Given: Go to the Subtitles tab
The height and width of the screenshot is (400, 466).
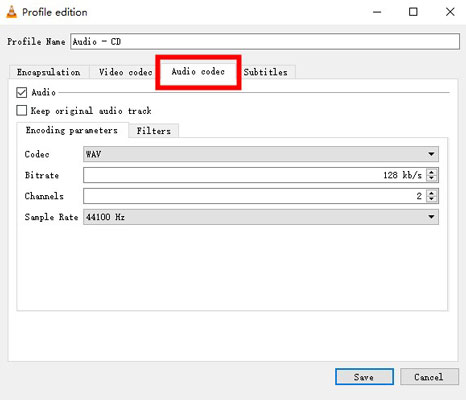Looking at the screenshot, I should coord(265,72).
